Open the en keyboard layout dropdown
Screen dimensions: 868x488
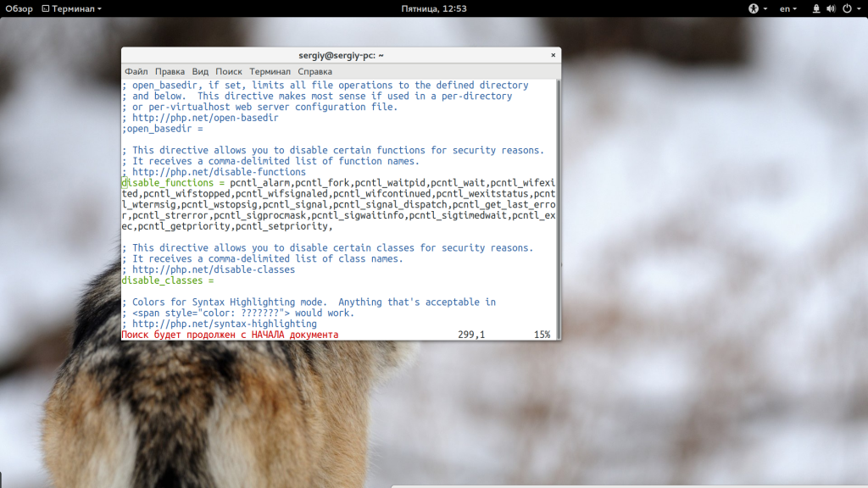coord(788,8)
